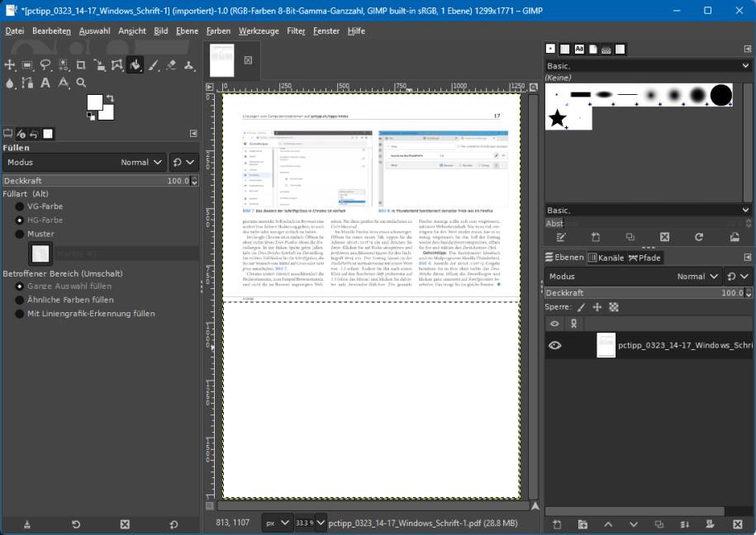Select the Crop tool
Screen dimensions: 756x535
pos(81,65)
